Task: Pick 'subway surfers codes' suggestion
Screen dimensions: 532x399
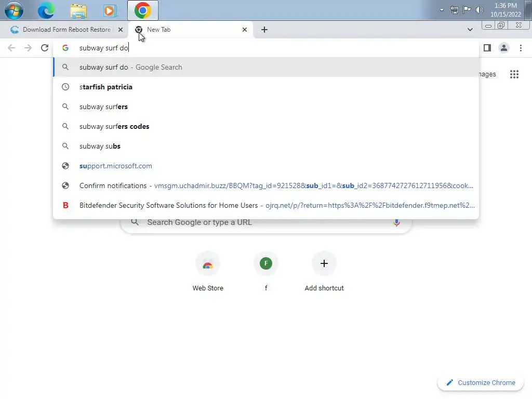Action: [266, 126]
